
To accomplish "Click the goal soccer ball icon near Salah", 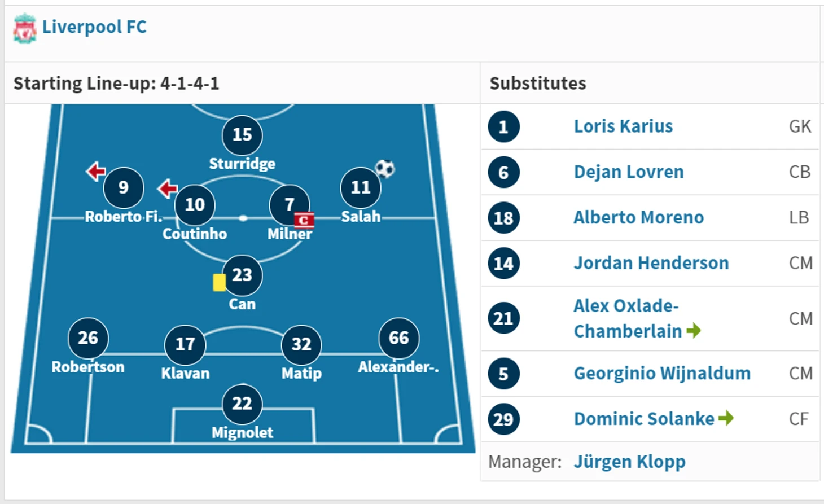I will (x=385, y=168).
